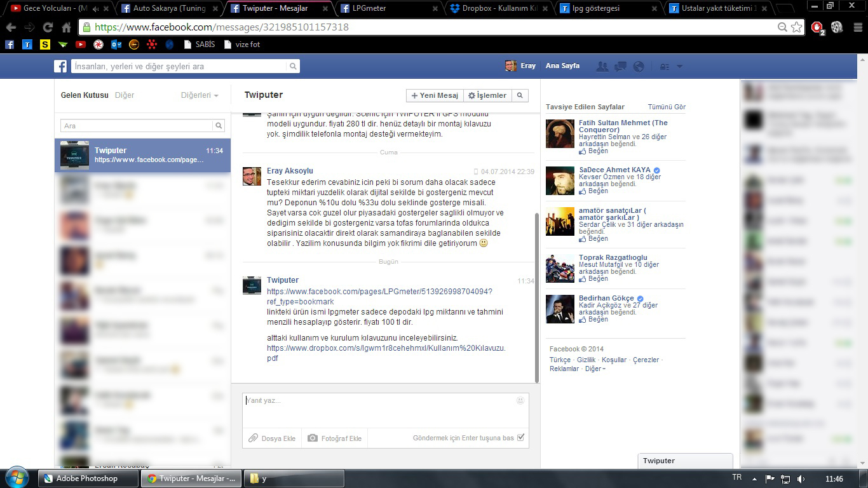Switch to the LPGmeter browser tab

click(390, 8)
